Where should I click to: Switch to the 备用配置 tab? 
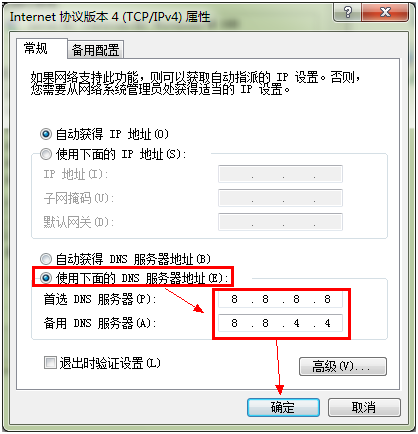[x=96, y=50]
